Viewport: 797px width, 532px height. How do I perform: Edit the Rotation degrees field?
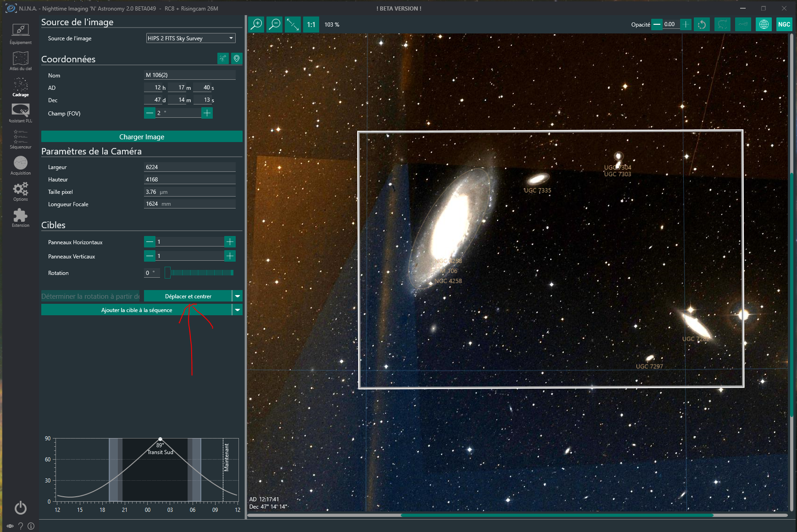tap(152, 273)
